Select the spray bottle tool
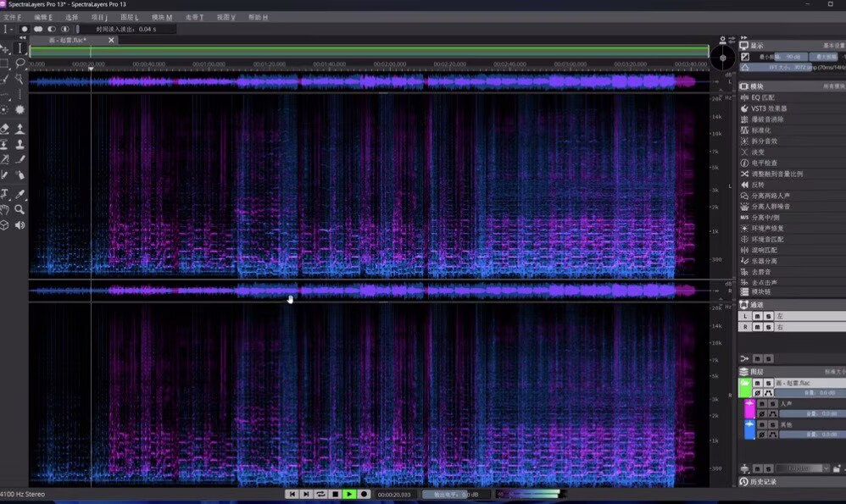This screenshot has height=504, width=846. coord(20,175)
